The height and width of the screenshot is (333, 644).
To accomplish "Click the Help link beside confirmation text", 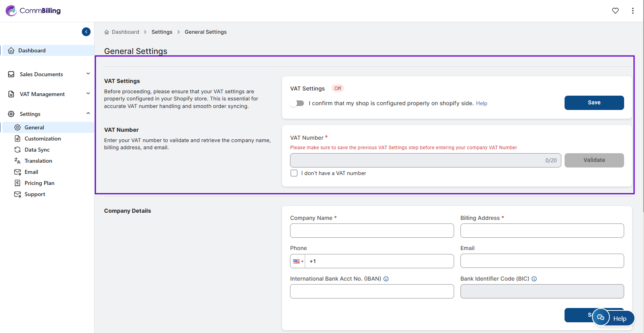I will pos(482,104).
